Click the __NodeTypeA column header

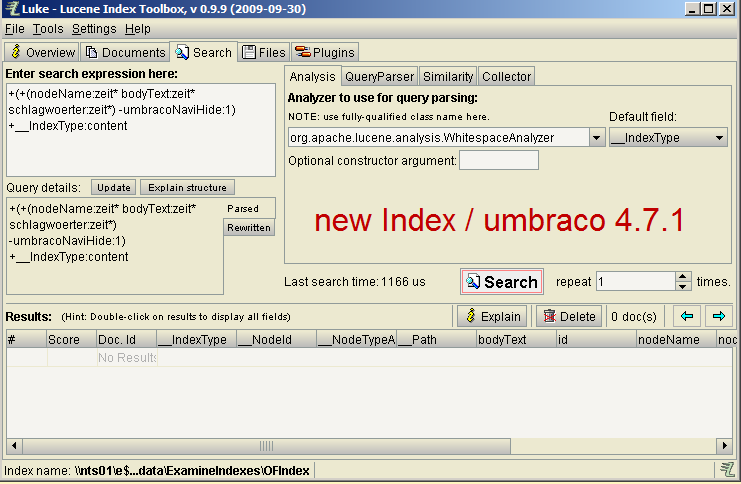point(356,339)
